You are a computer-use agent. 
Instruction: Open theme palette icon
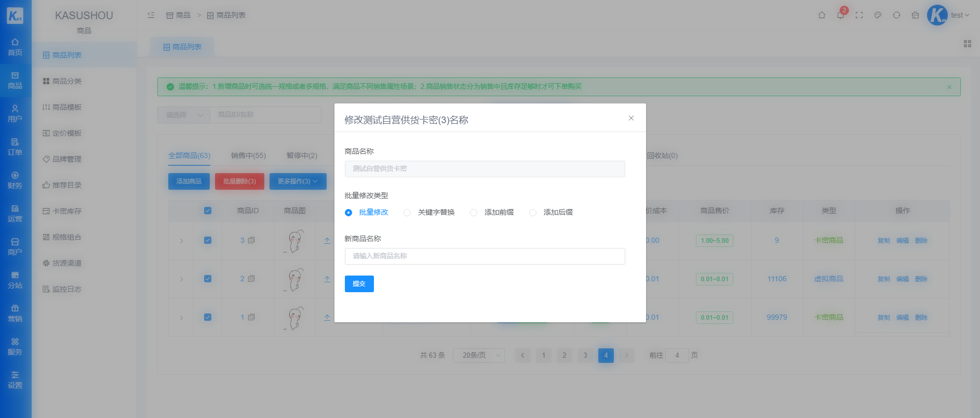click(x=878, y=15)
